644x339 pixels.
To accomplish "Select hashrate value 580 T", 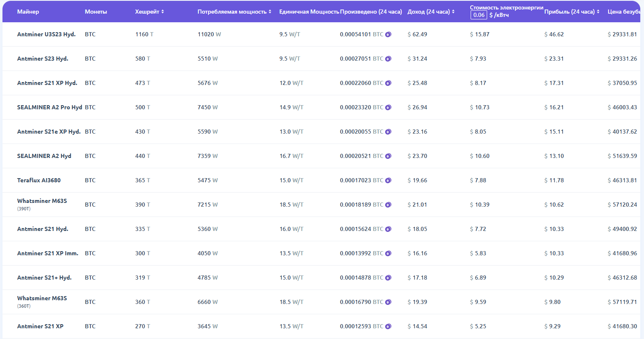I will (x=143, y=59).
